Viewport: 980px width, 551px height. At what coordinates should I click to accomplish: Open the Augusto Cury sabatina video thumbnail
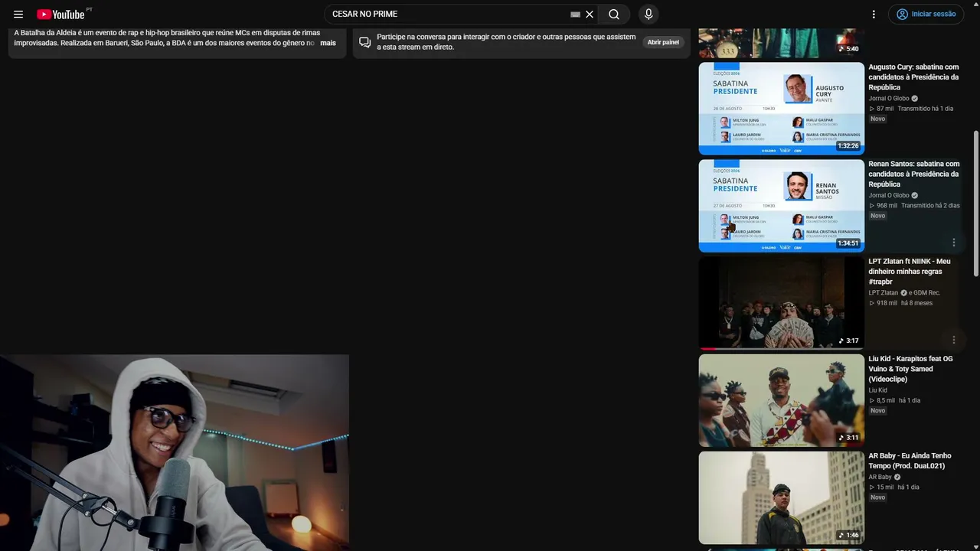pyautogui.click(x=781, y=108)
